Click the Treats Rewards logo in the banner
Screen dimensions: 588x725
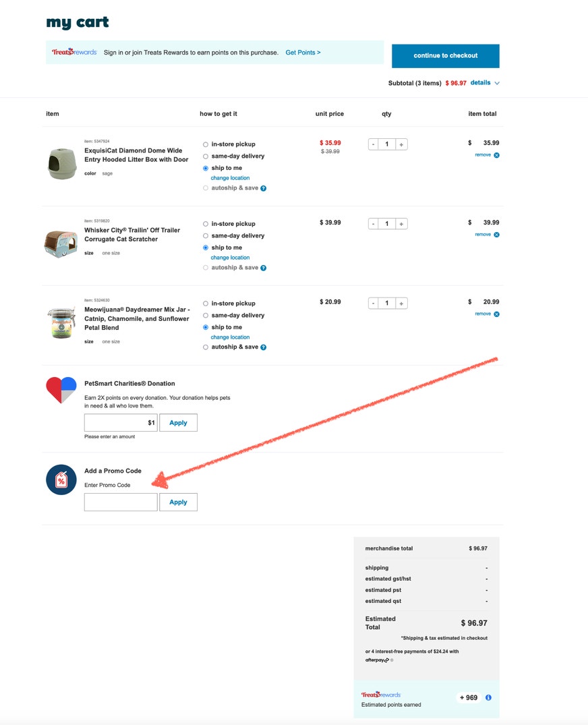74,52
